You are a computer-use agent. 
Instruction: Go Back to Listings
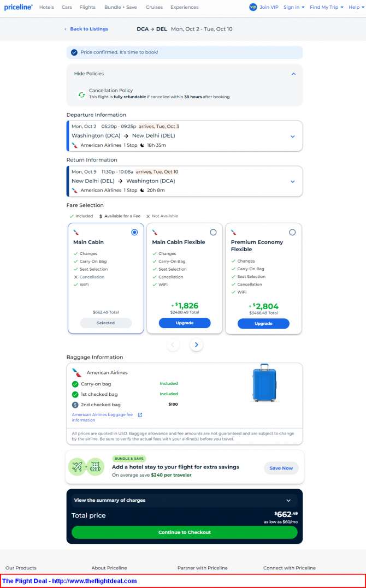pos(89,29)
